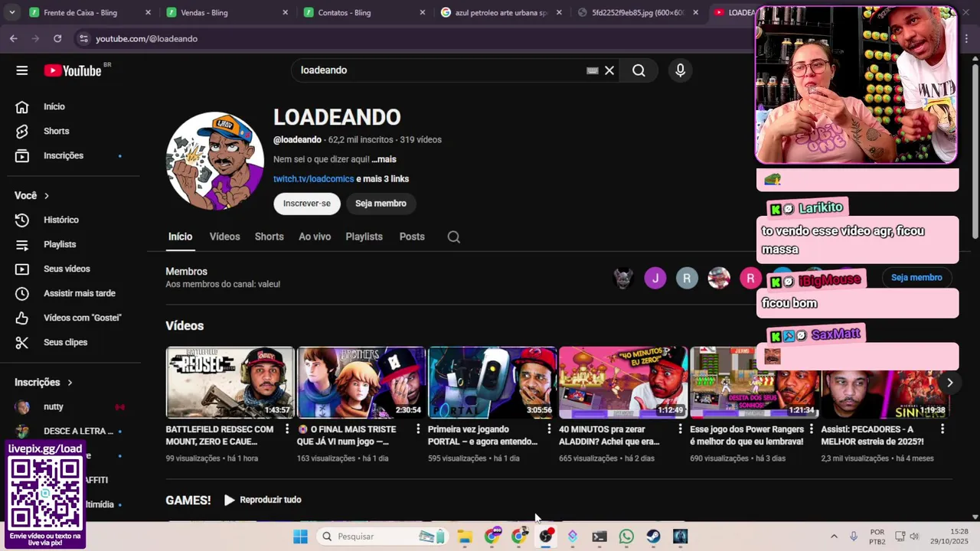Open options for ALADDIN video
Viewport: 980px width, 551px height.
pos(680,429)
